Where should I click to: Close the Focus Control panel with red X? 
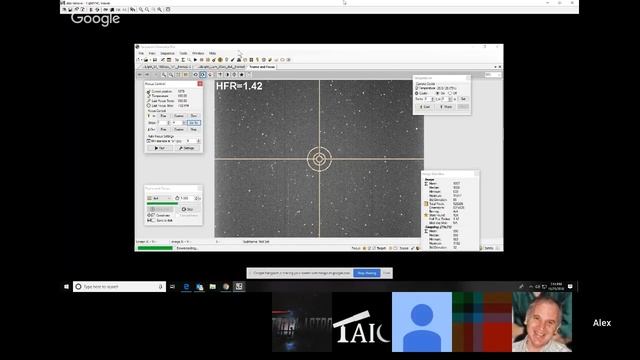200,84
